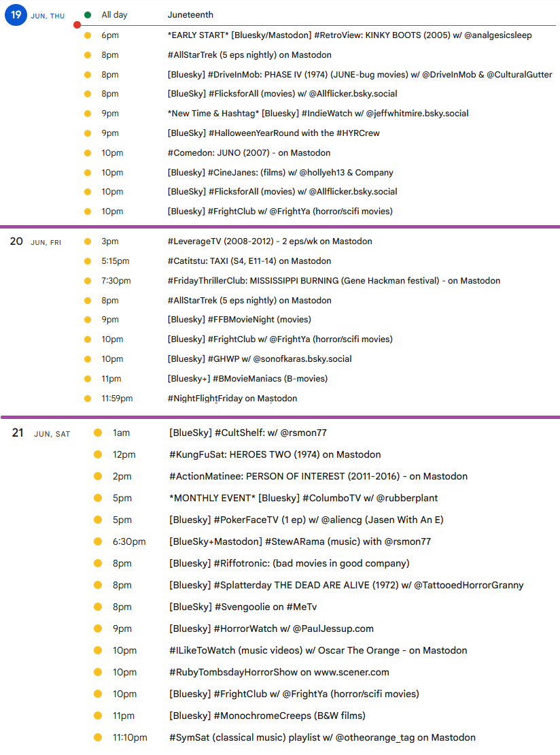
Task: Click the green dot beside Juneteenth
Action: (88, 15)
